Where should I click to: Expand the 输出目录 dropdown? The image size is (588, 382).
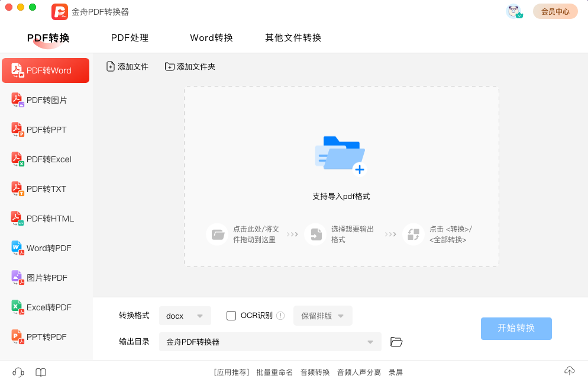pyautogui.click(x=270, y=342)
